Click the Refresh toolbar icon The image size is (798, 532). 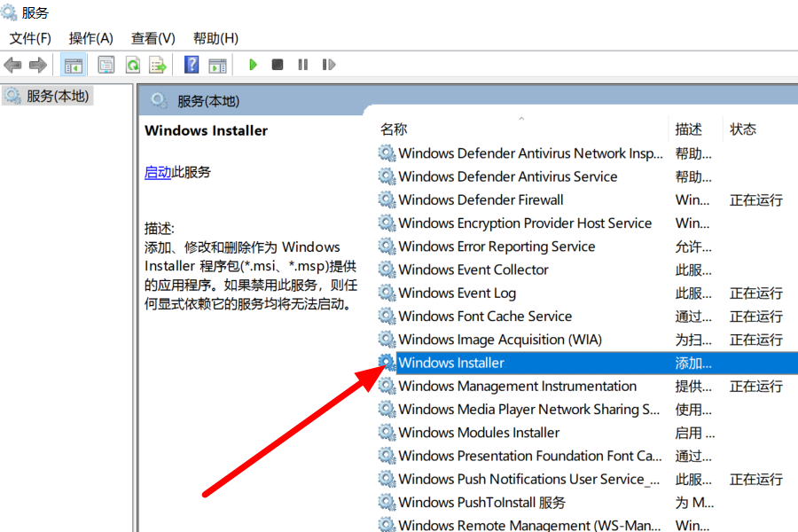pyautogui.click(x=132, y=65)
